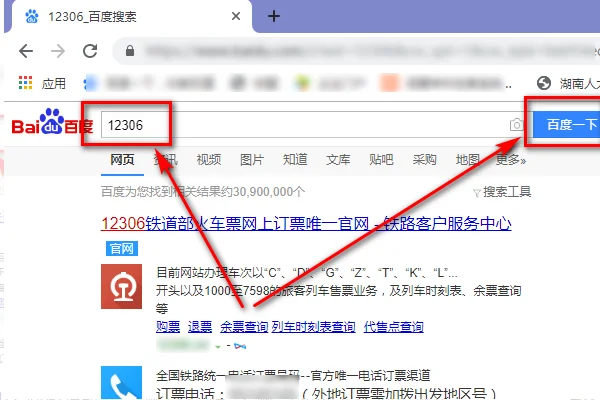Open the 退票 sublink
The image size is (600, 400).
(x=200, y=327)
